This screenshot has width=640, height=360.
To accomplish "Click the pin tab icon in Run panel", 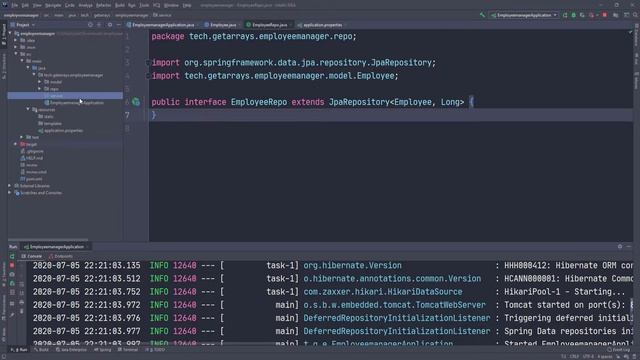I will pyautogui.click(x=12, y=315).
